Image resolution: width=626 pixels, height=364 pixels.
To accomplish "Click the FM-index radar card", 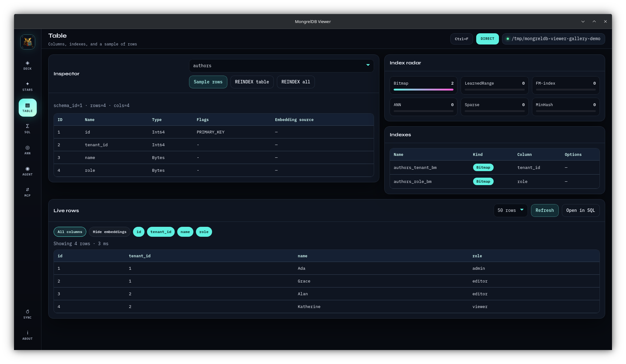I will 566,86.
